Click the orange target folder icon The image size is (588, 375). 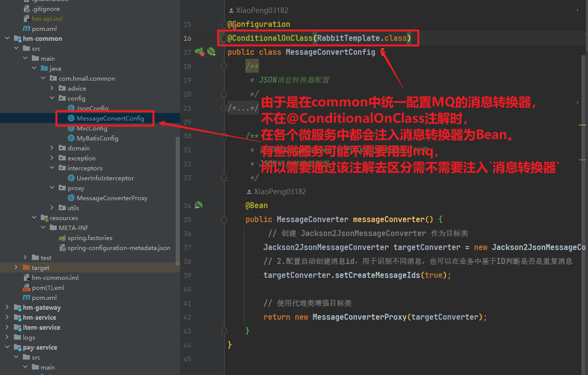(26, 268)
